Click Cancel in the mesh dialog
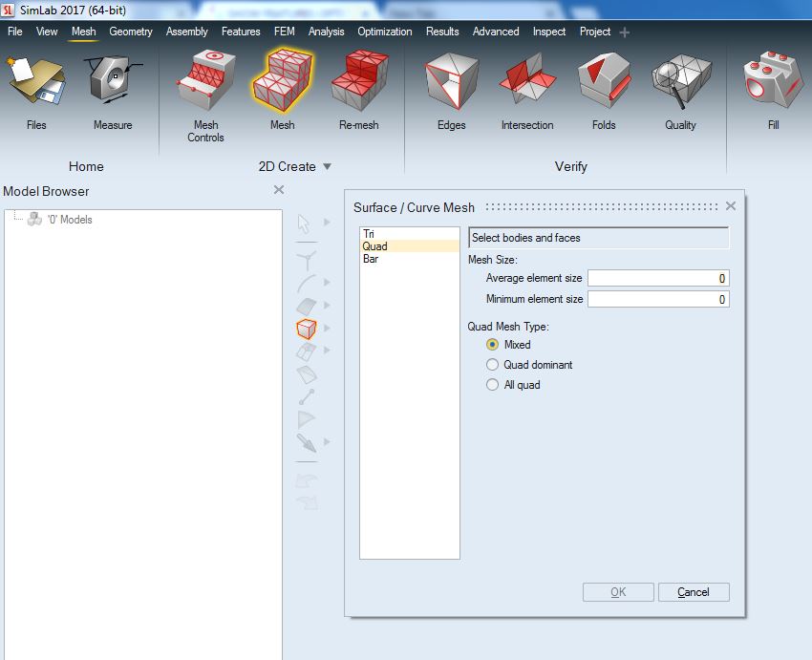The height and width of the screenshot is (660, 812). click(694, 592)
